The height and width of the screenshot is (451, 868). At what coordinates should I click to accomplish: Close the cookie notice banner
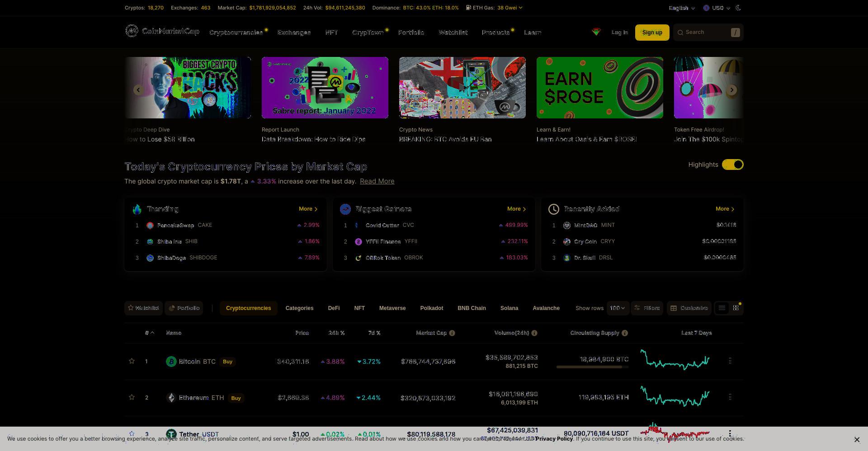point(857,439)
